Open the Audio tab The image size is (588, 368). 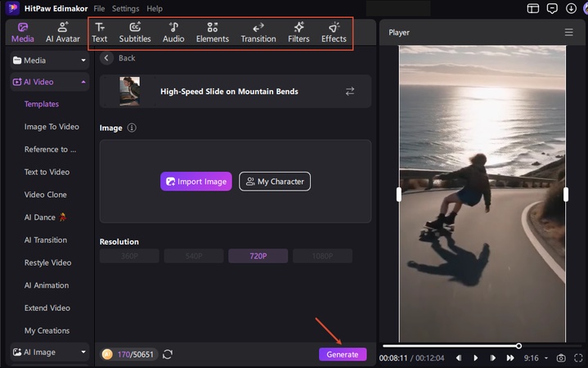tap(173, 33)
